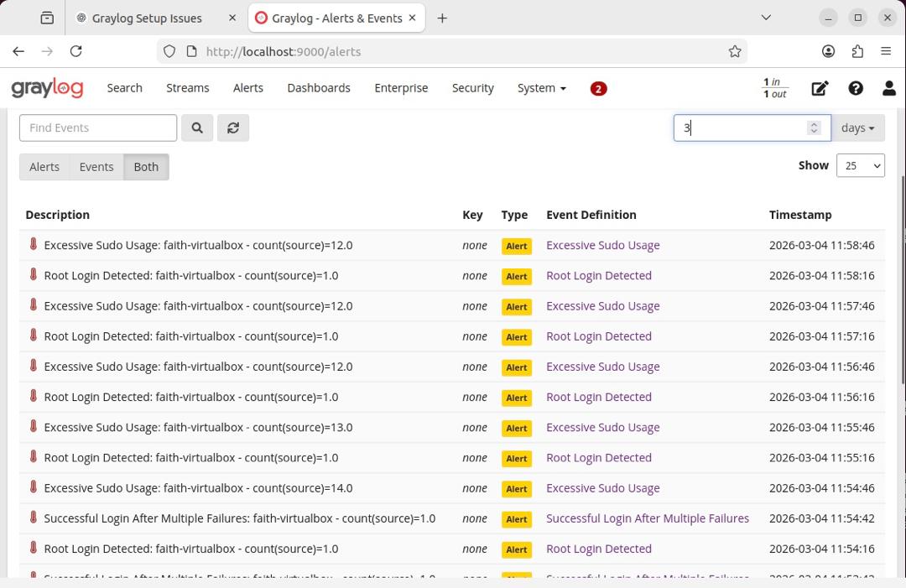Click thermometer icon on 11:58:46 Excessive Sudo row
Viewport: 906px width, 588px height.
click(x=34, y=244)
